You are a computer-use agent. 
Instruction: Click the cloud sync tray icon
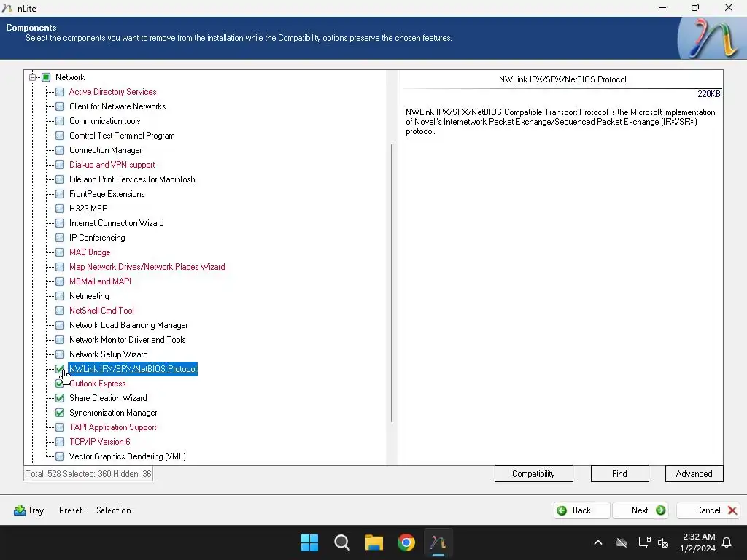pyautogui.click(x=622, y=542)
